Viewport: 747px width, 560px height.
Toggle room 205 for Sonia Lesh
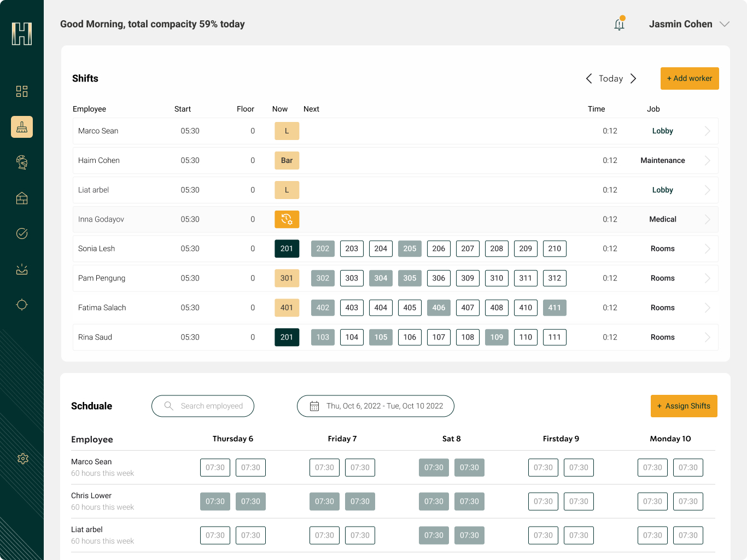(410, 249)
